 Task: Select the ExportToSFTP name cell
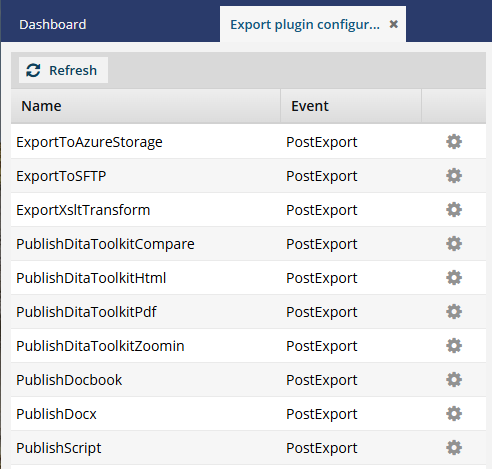coord(146,176)
